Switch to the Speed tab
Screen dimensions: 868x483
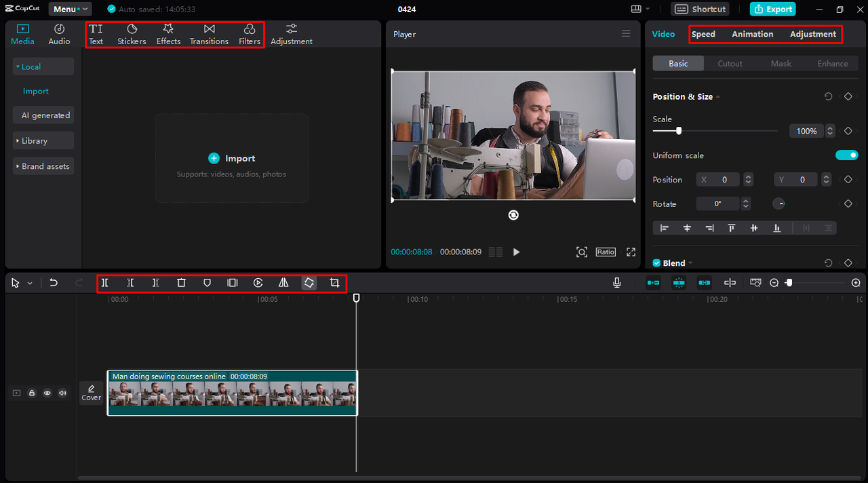(x=703, y=34)
